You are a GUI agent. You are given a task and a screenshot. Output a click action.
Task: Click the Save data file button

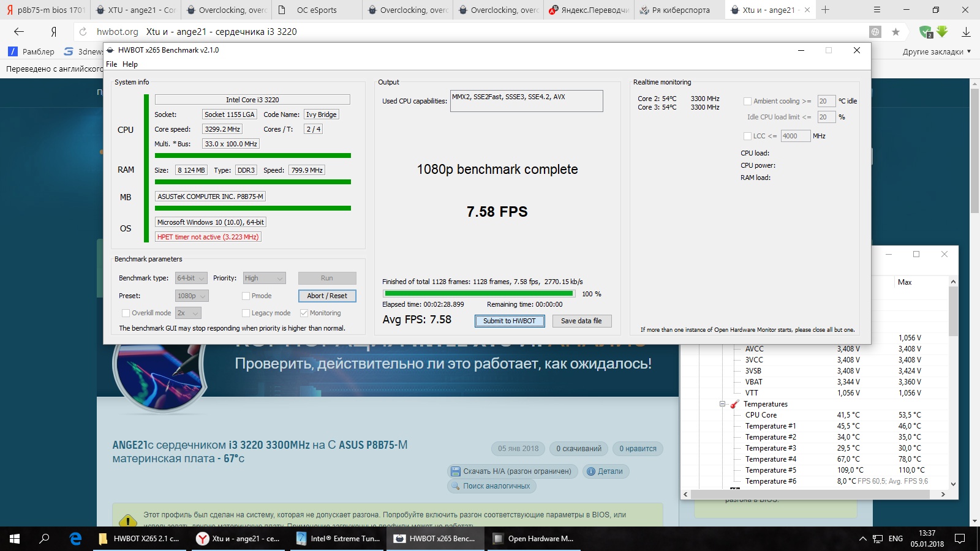(x=581, y=321)
